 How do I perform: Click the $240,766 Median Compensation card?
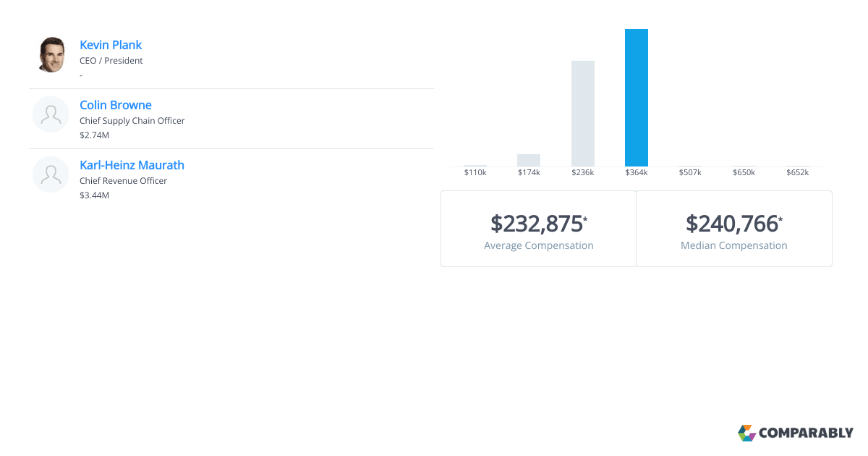(x=734, y=229)
